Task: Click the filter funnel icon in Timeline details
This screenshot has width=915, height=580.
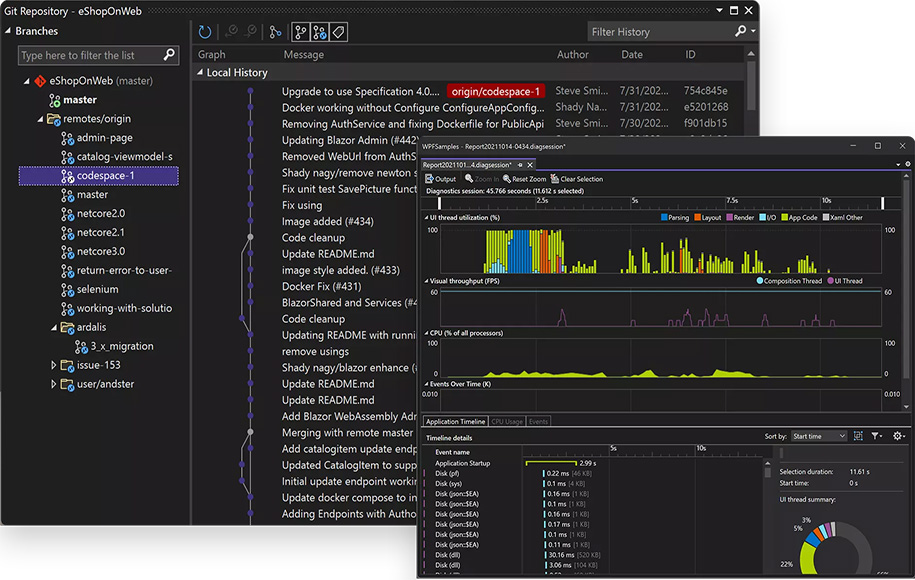Action: (x=876, y=436)
